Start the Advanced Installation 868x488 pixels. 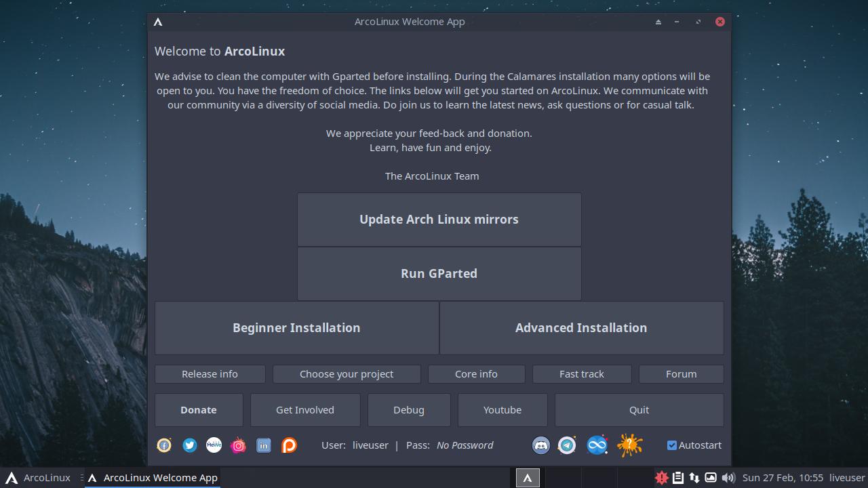(x=581, y=328)
